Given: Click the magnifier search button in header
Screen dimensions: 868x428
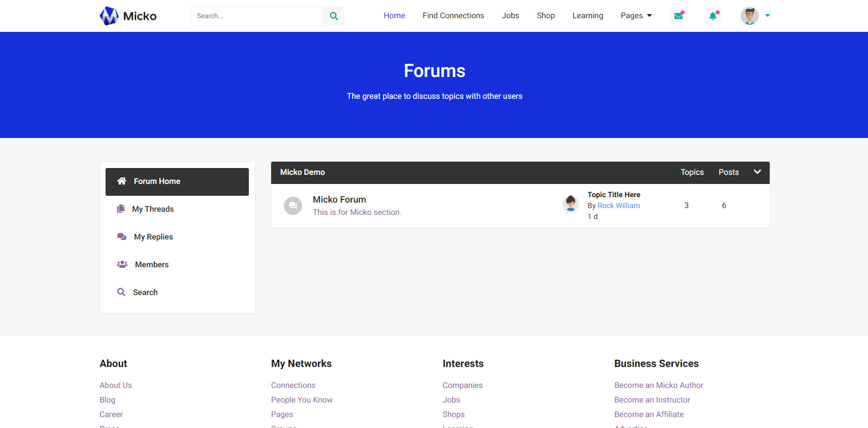Looking at the screenshot, I should point(333,16).
